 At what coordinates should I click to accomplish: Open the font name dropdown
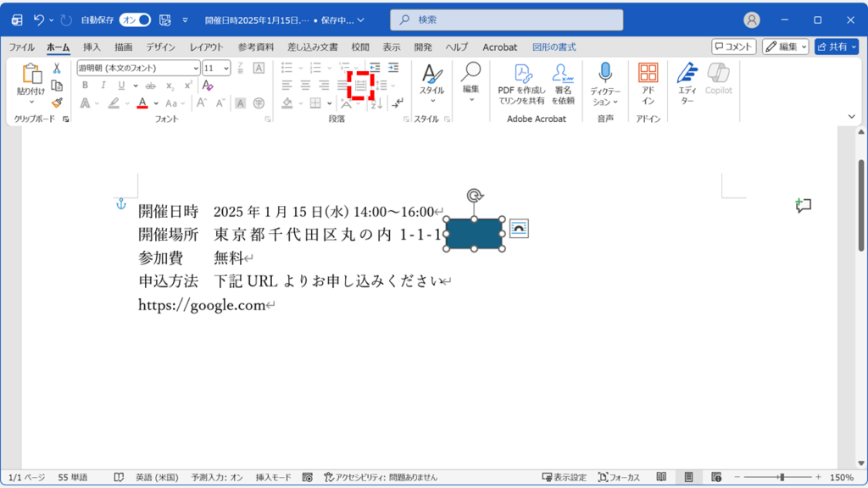click(196, 69)
